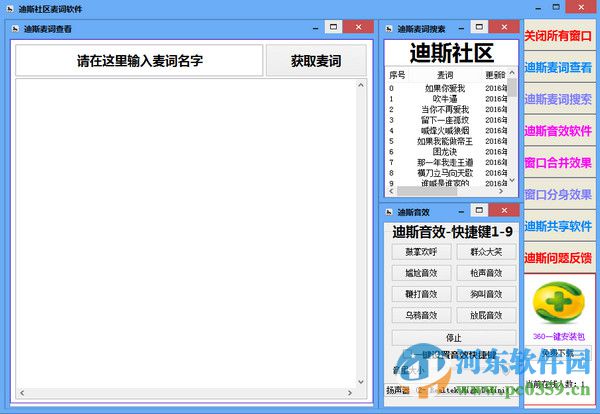Select the row 吹牛逼
600x414 pixels.
[x=445, y=99]
